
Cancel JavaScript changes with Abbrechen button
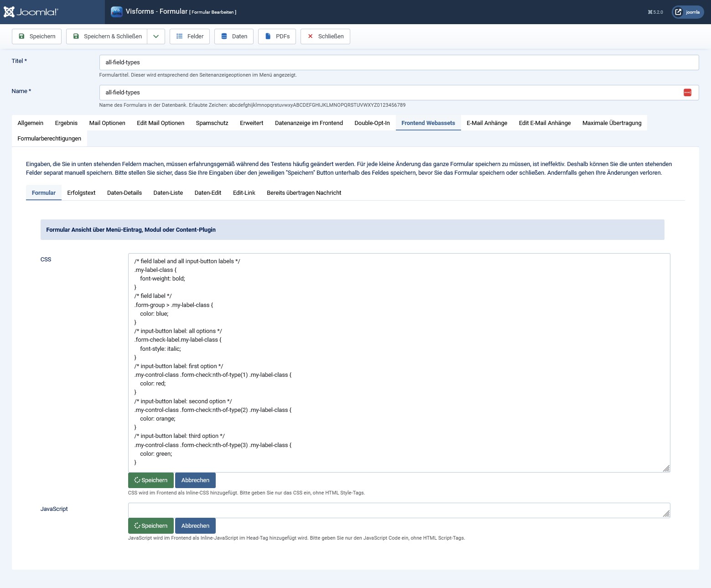pyautogui.click(x=195, y=526)
